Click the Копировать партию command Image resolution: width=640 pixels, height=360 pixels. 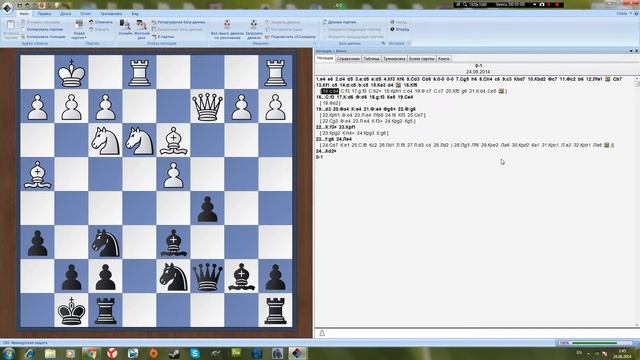click(42, 29)
